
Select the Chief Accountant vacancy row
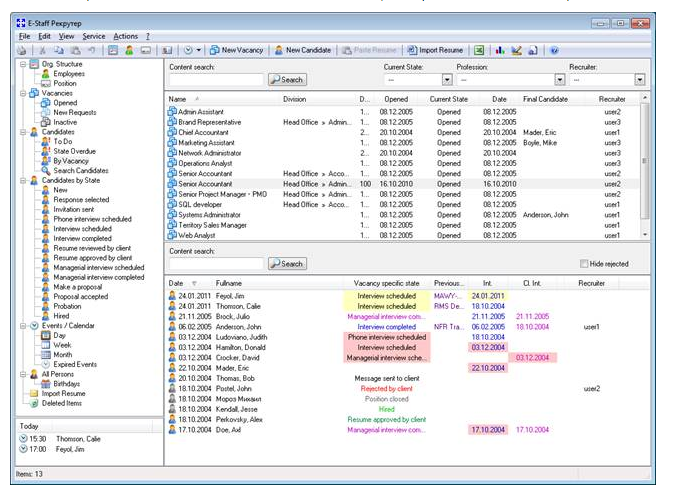pyautogui.click(x=403, y=133)
